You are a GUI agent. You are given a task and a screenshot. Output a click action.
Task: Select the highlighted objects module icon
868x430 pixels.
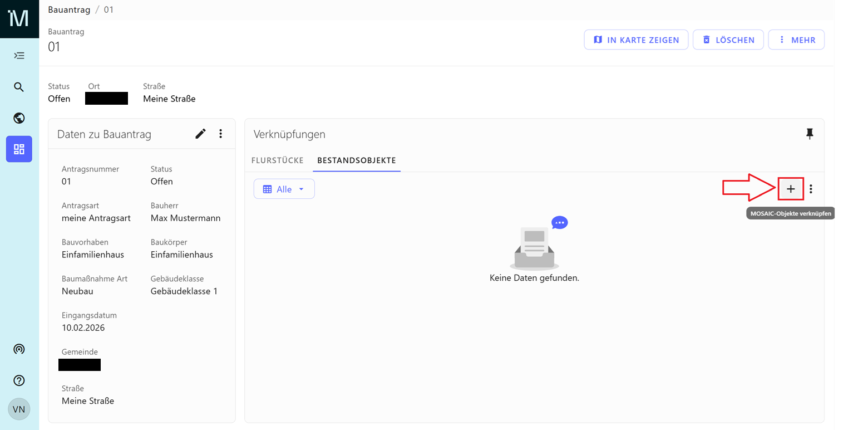pos(19,149)
